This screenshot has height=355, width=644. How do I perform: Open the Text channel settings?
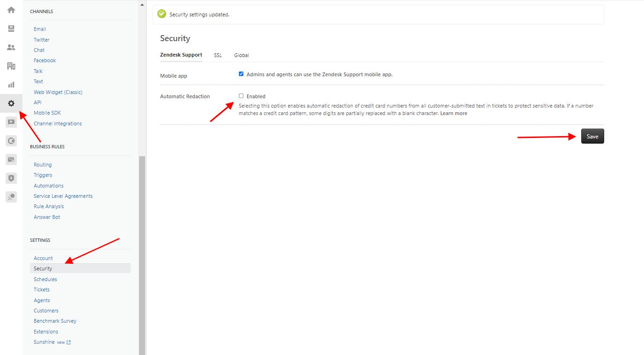38,81
